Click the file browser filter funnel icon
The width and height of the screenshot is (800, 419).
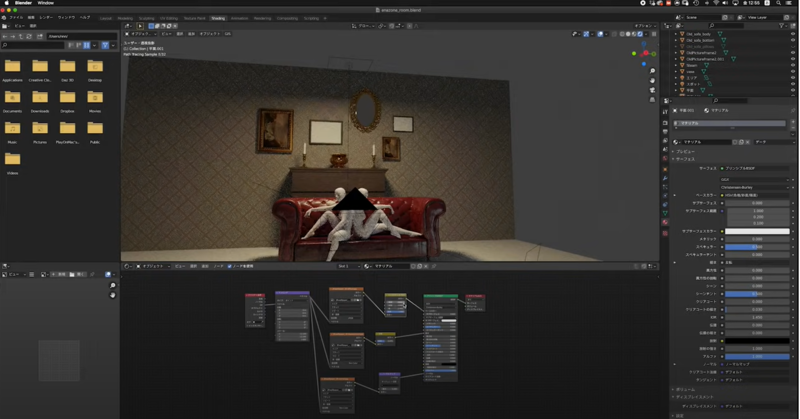coord(105,45)
